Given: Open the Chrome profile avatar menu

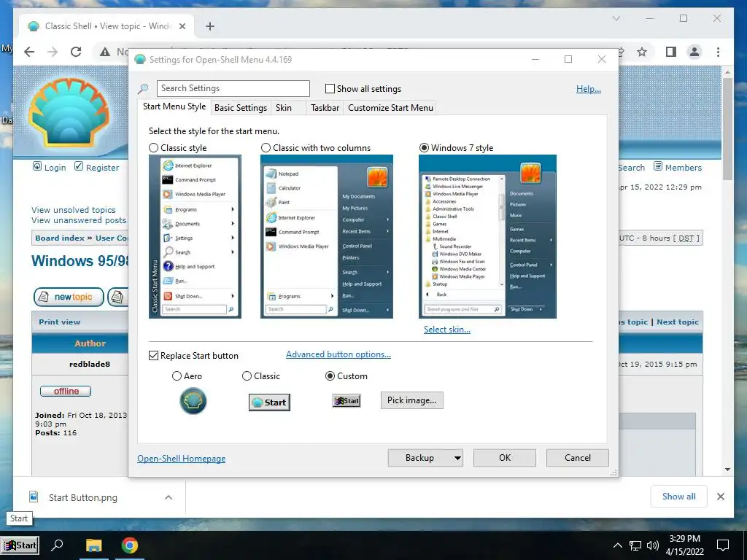Looking at the screenshot, I should click(694, 52).
